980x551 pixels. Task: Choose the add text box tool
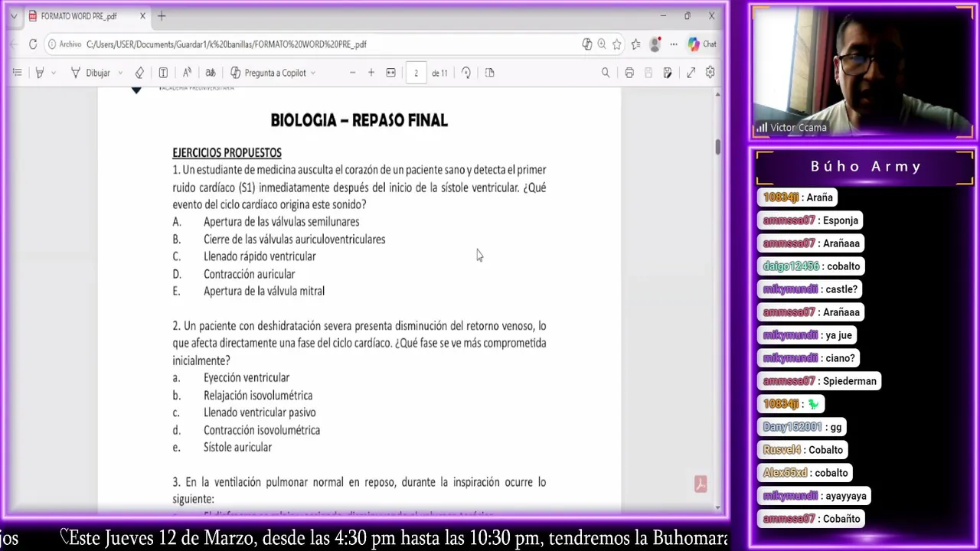pyautogui.click(x=163, y=73)
